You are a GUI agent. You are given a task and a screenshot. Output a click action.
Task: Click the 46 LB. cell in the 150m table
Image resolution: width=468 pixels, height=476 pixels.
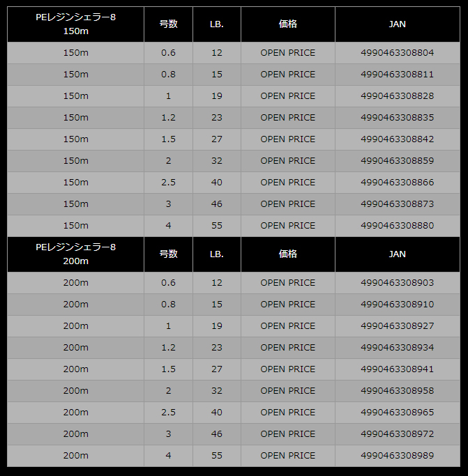[217, 204]
